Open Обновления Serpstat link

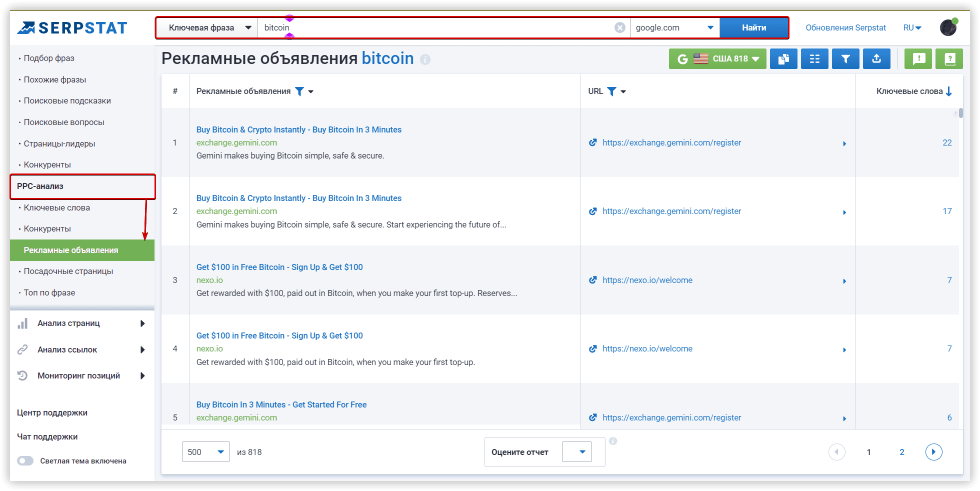[845, 28]
